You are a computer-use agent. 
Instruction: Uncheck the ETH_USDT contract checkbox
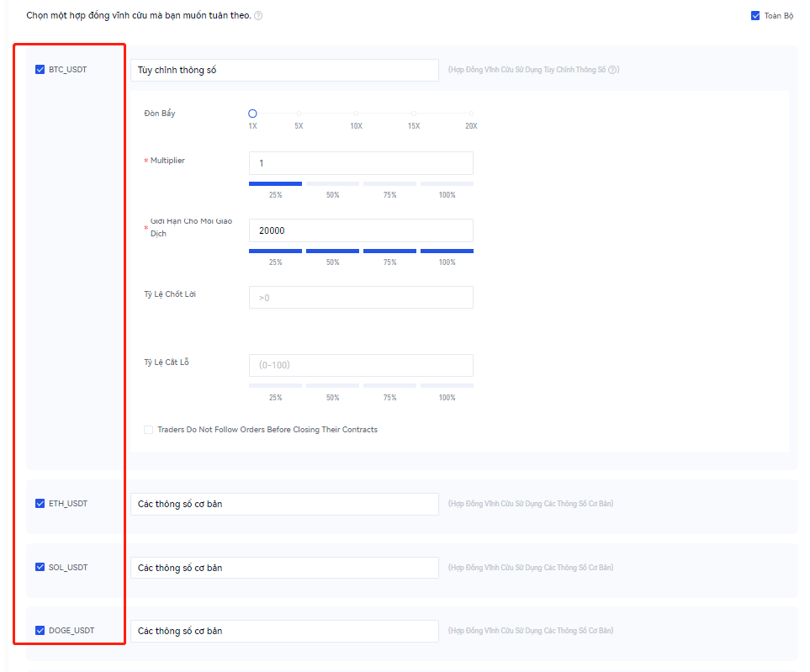[40, 504]
